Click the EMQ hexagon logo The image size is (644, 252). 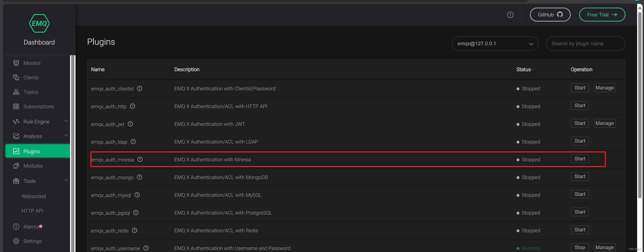tap(39, 23)
